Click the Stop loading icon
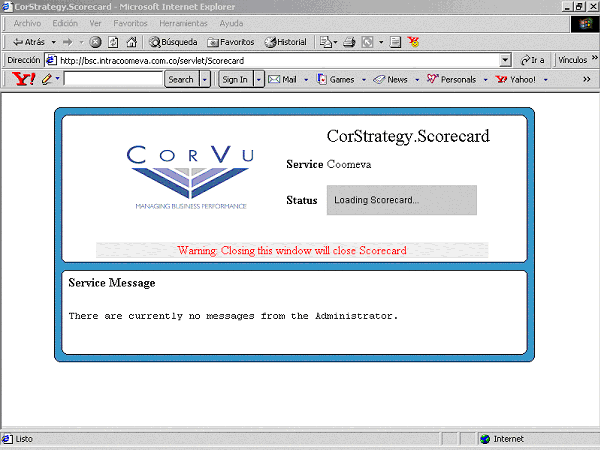The image size is (600, 450). point(95,42)
